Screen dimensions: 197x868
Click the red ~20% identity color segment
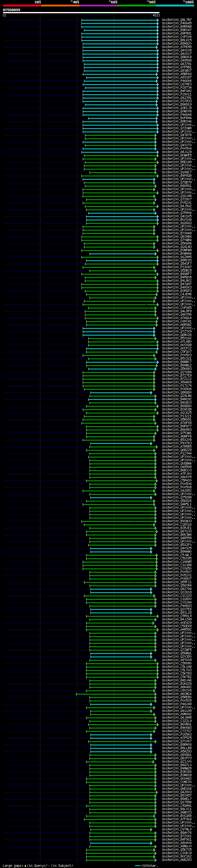22,6
